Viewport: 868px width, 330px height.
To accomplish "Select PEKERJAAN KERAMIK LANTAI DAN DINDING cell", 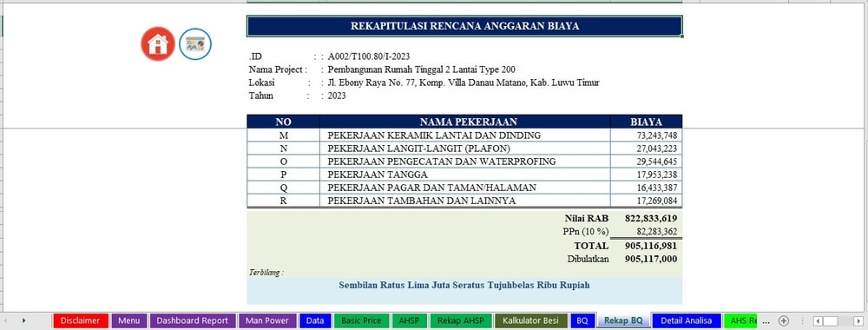I will (465, 135).
